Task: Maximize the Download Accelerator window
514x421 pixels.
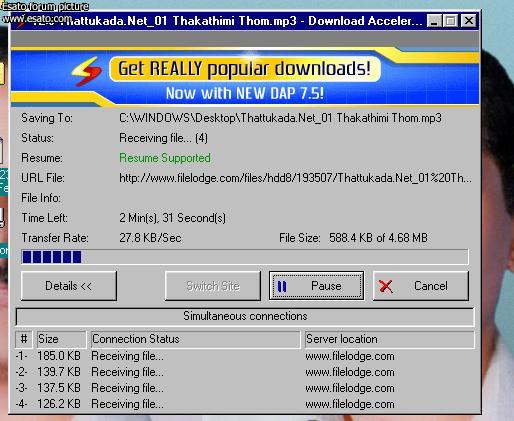Action: pyautogui.click(x=451, y=21)
